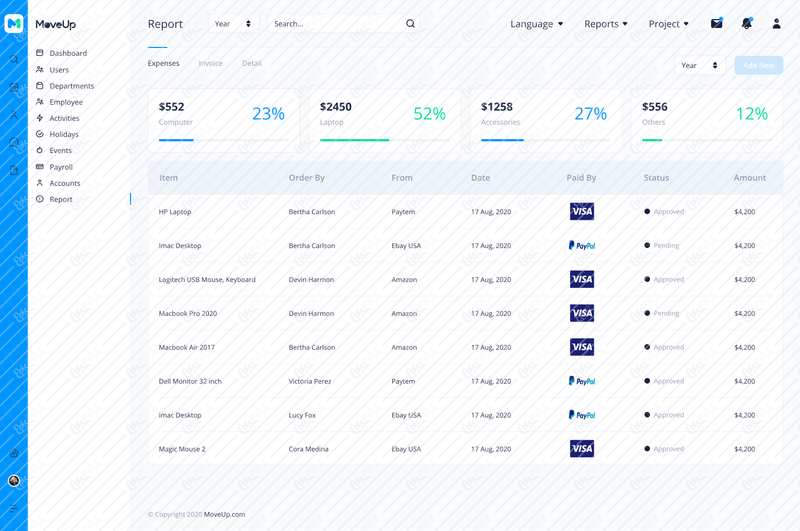Open search from the blue rail

[x=14, y=59]
